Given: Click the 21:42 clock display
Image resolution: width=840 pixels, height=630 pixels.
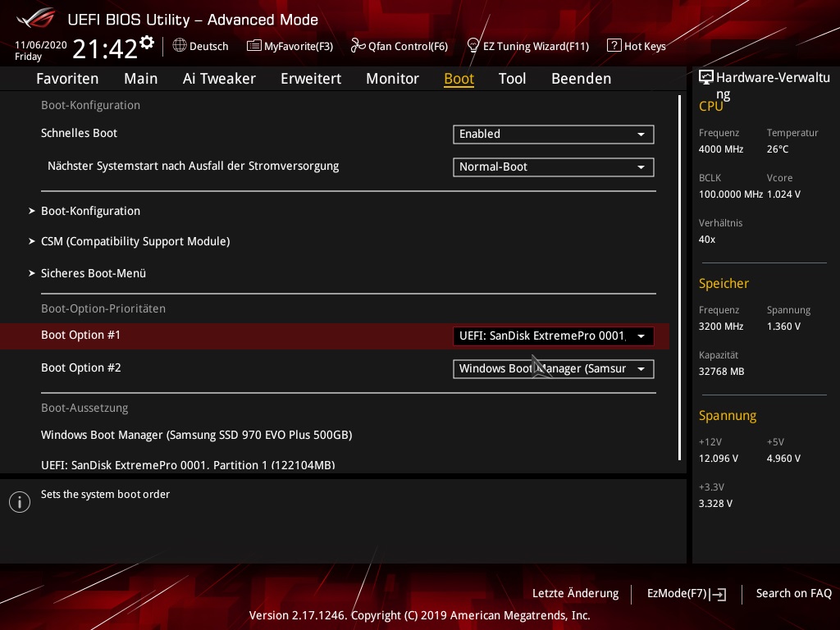Looking at the screenshot, I should [105, 49].
